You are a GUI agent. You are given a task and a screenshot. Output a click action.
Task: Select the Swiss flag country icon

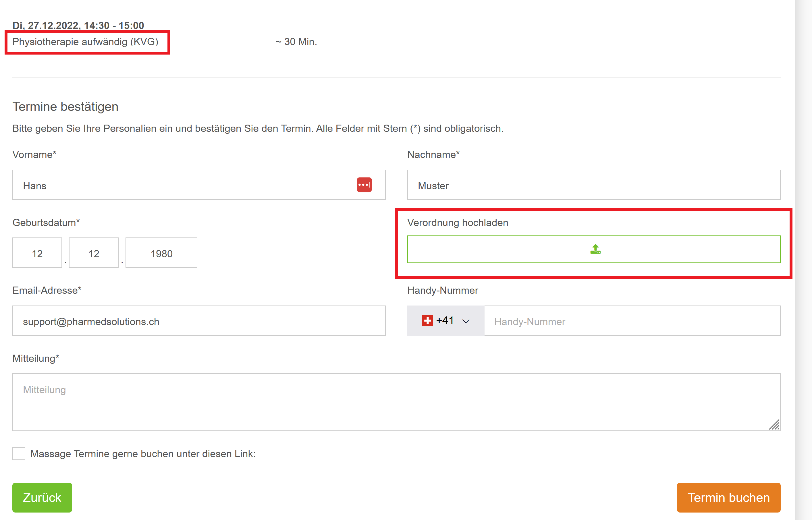click(x=427, y=320)
